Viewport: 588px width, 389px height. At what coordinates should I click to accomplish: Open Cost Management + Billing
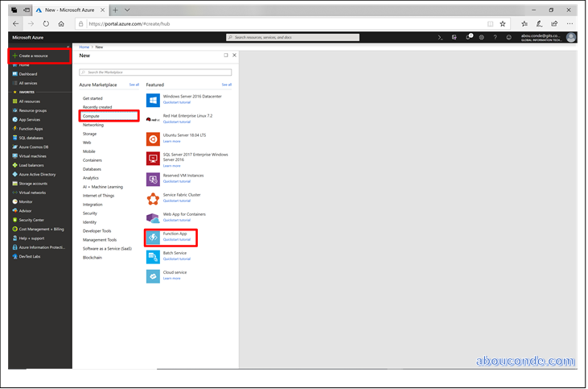[41, 229]
